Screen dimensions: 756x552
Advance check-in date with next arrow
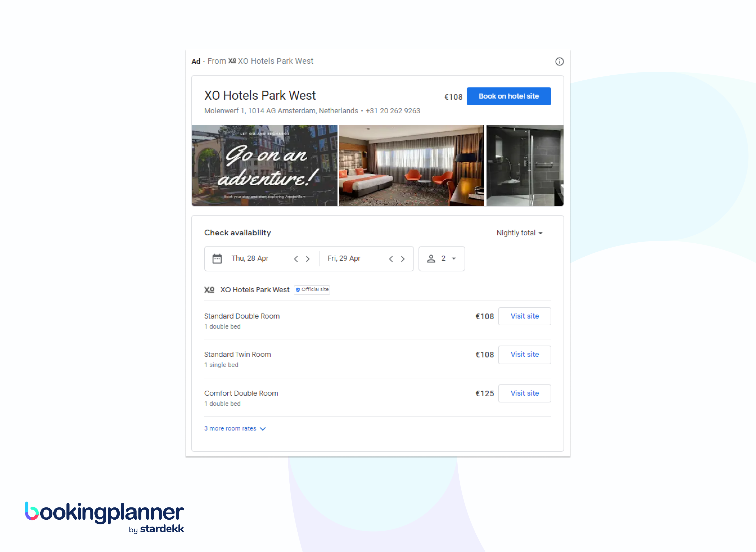tap(308, 259)
